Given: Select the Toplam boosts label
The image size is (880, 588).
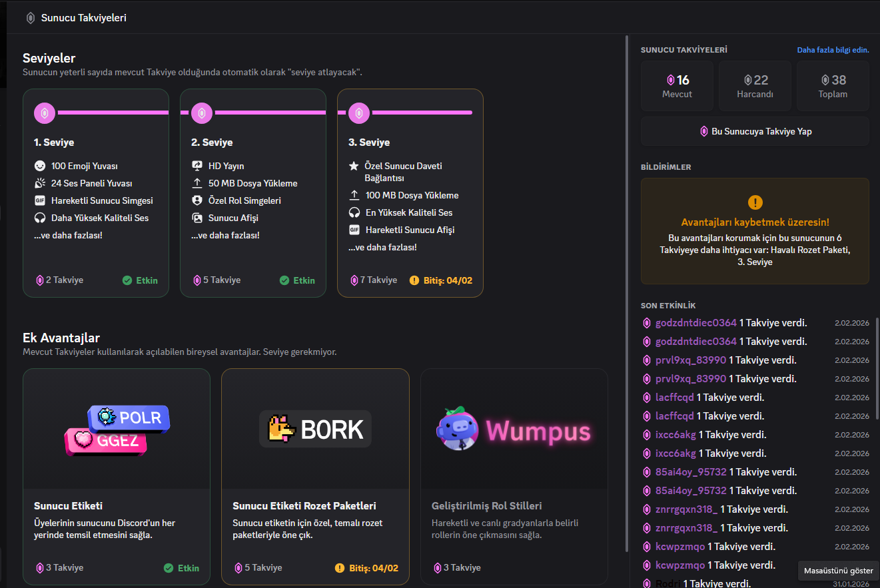Looking at the screenshot, I should (x=833, y=94).
